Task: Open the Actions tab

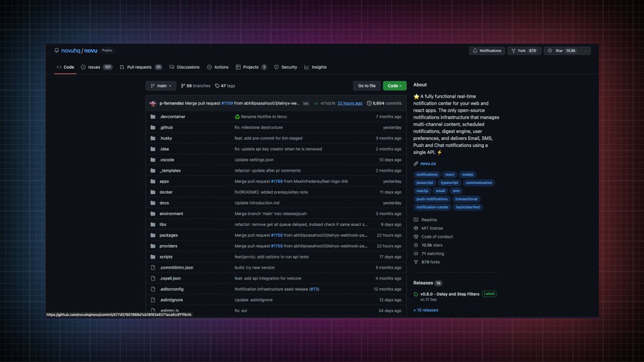Action: pos(217,67)
